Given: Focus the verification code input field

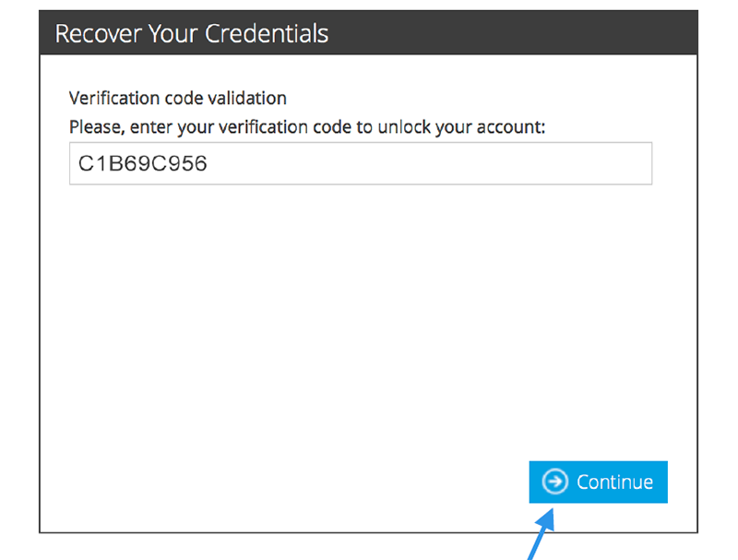Looking at the screenshot, I should coord(361,163).
